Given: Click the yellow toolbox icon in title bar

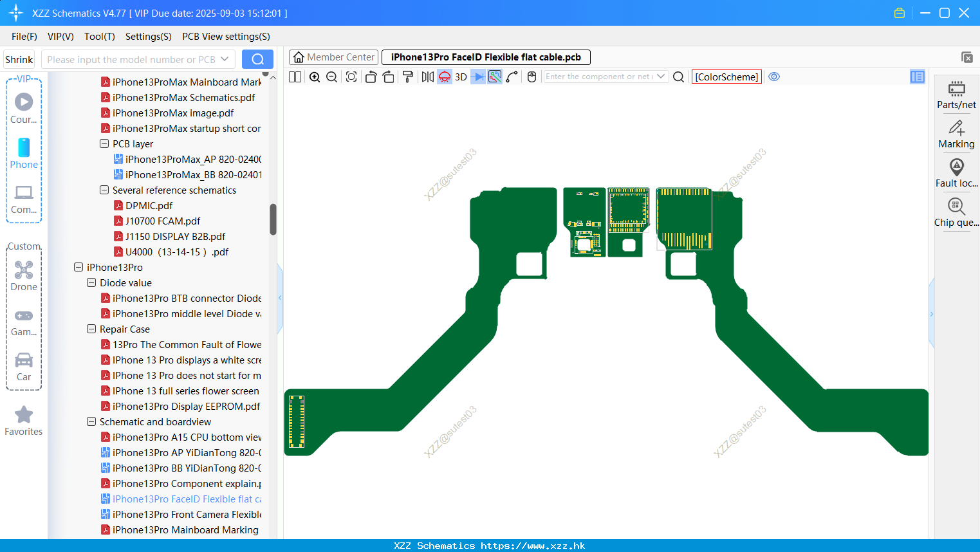Looking at the screenshot, I should (900, 13).
